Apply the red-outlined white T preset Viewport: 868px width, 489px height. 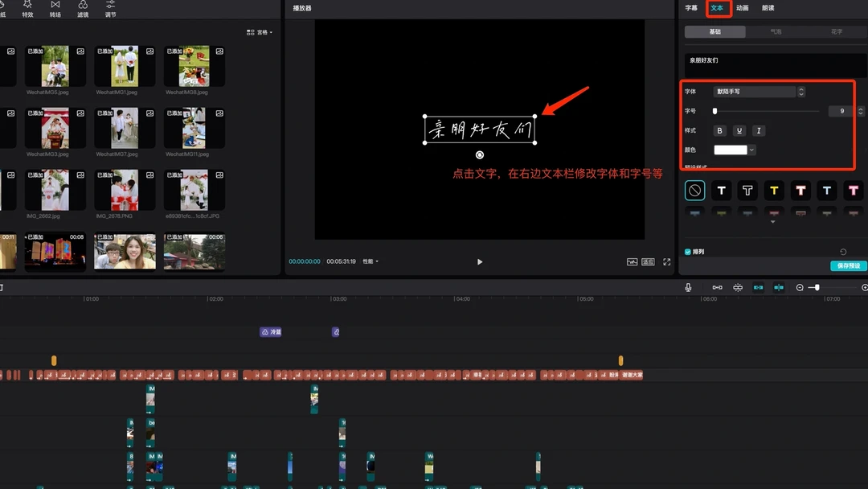[800, 191]
